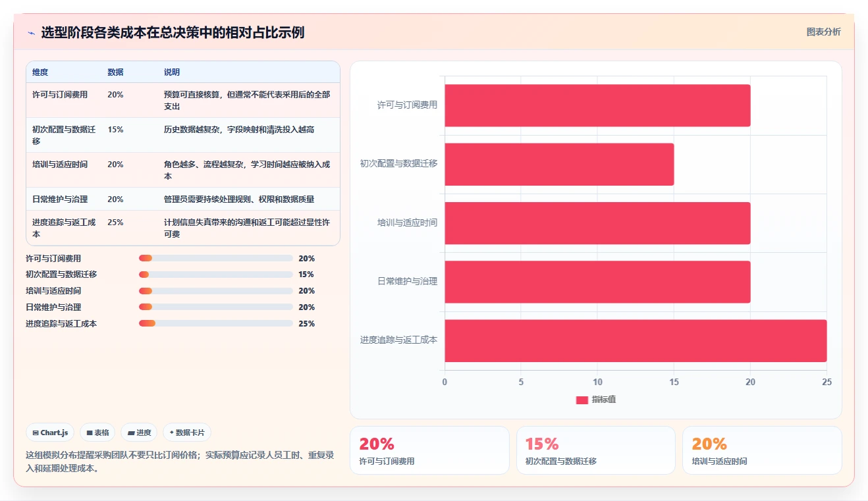Click the 进度追踪与返工成本 chart bar
Image resolution: width=868 pixels, height=501 pixels.
tap(636, 340)
